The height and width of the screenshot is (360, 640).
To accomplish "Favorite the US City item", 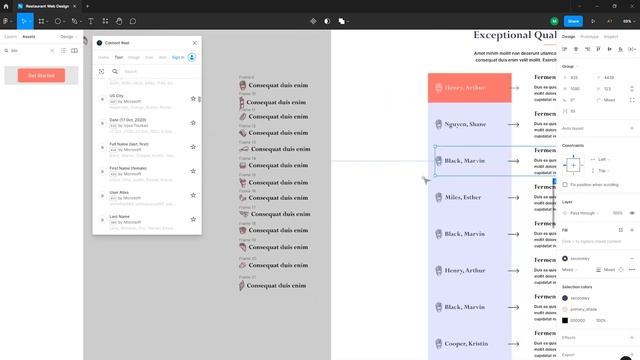I will pos(193,99).
